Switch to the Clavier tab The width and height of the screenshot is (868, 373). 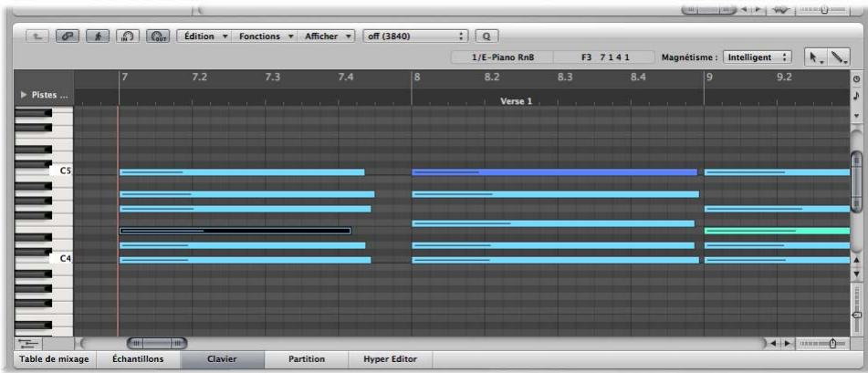click(222, 359)
